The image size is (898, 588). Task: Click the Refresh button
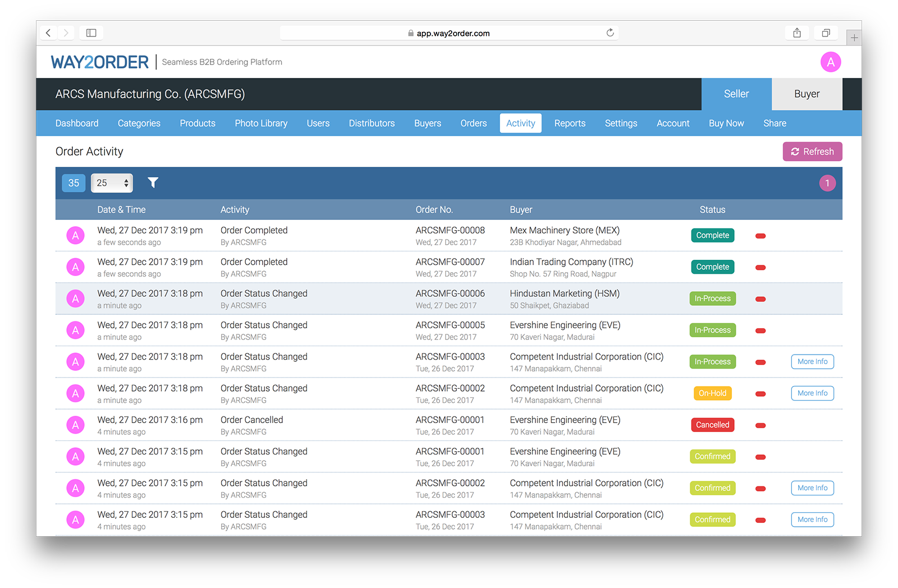812,151
